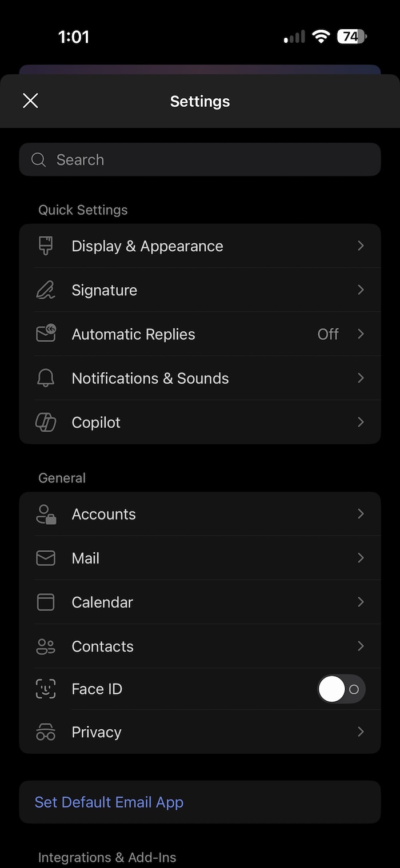Image resolution: width=400 pixels, height=868 pixels.
Task: Expand Display & Appearance via its chevron
Action: pyautogui.click(x=361, y=246)
